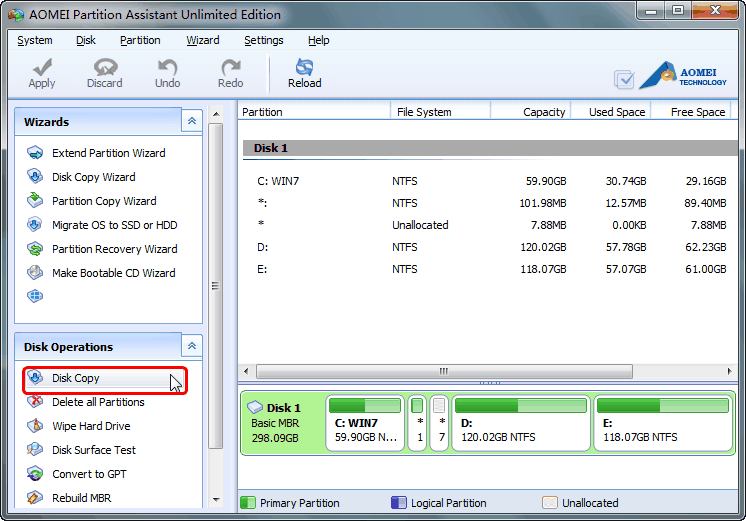
Task: Select the small green system partition block
Action: tap(417, 423)
